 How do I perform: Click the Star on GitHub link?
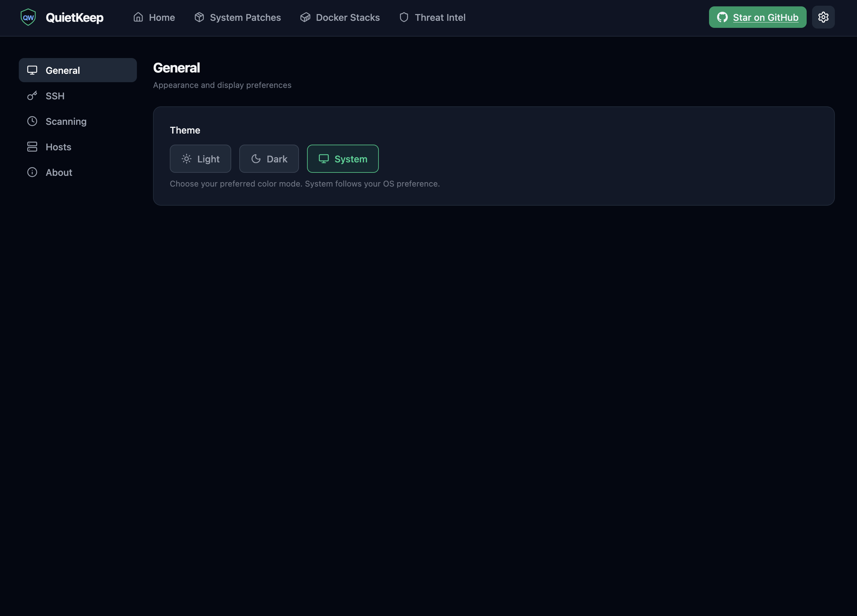(765, 17)
